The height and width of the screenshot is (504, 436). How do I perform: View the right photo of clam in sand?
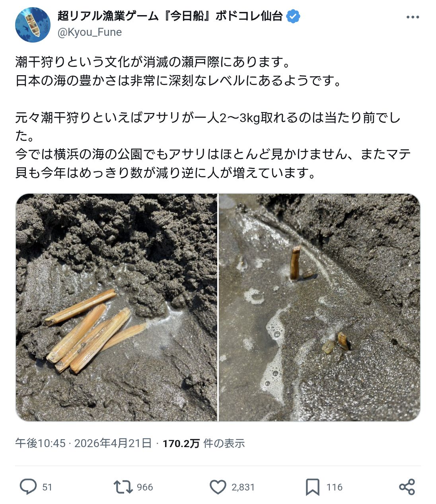[x=319, y=307]
